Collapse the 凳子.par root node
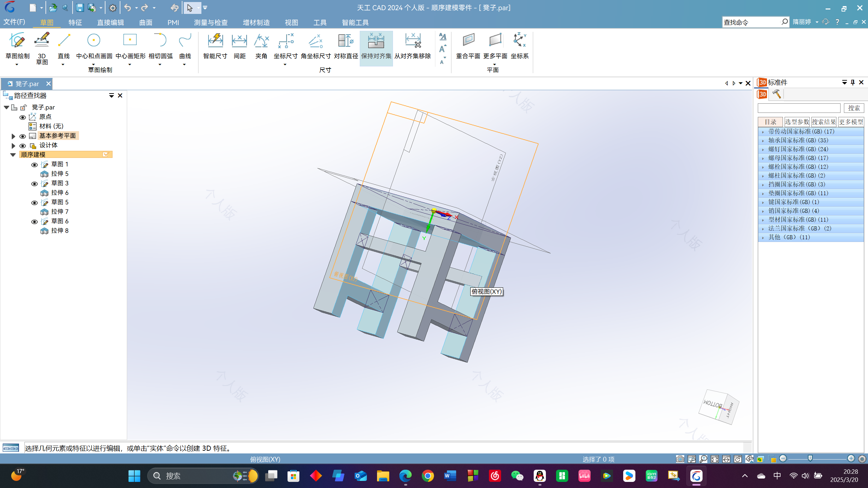 (6, 107)
